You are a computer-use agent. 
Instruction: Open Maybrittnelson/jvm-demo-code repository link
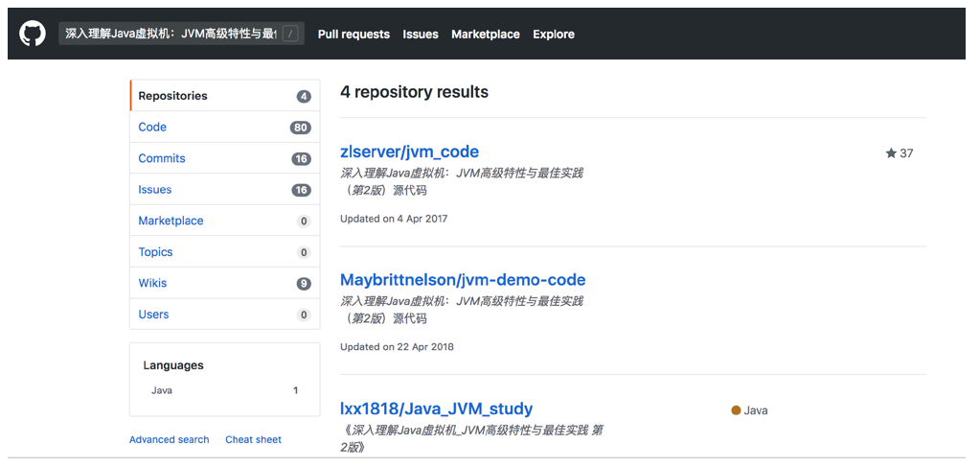[463, 280]
